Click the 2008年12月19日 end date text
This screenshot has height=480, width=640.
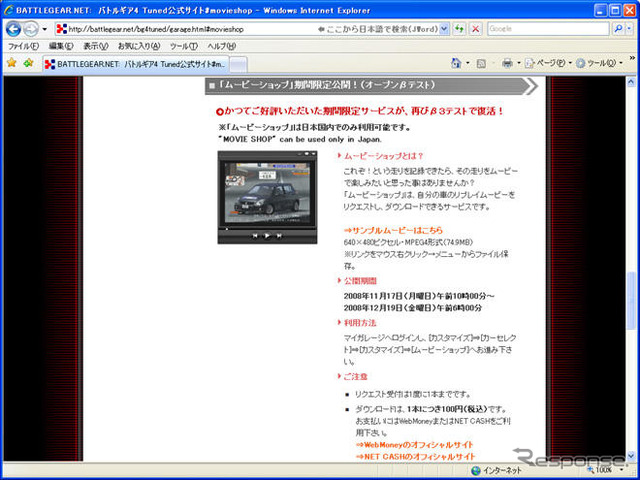coord(413,308)
